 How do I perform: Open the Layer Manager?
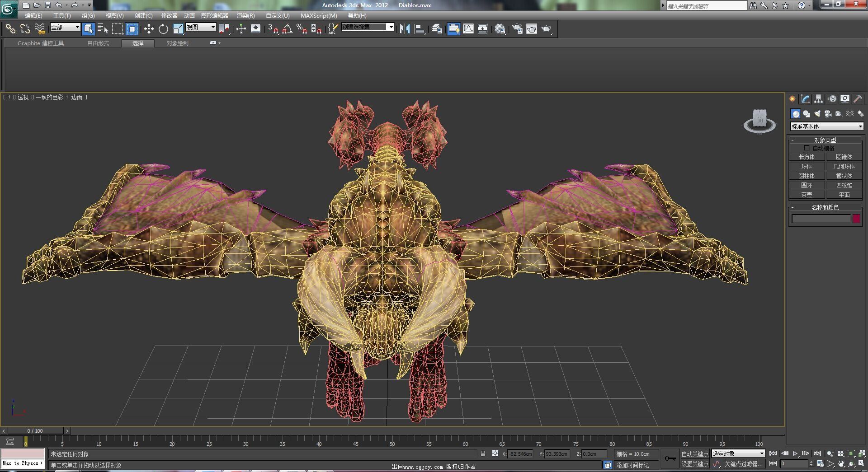(437, 29)
